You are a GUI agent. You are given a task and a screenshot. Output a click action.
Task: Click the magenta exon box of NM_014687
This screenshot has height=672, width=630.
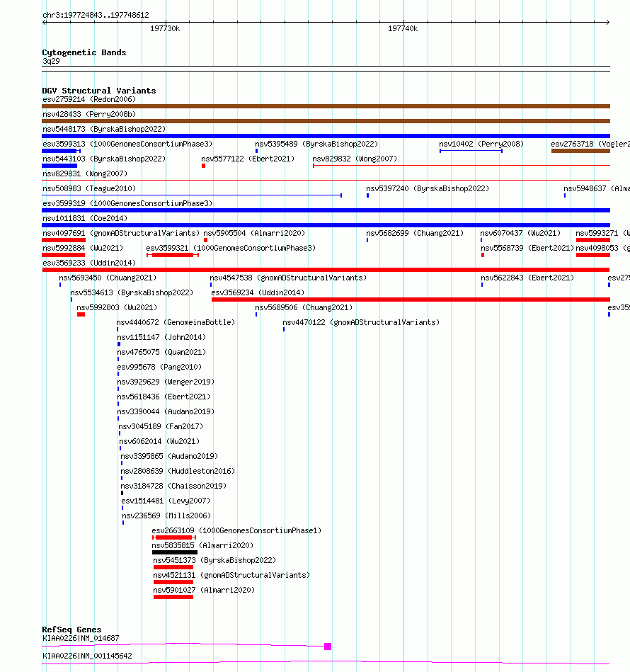tap(328, 647)
